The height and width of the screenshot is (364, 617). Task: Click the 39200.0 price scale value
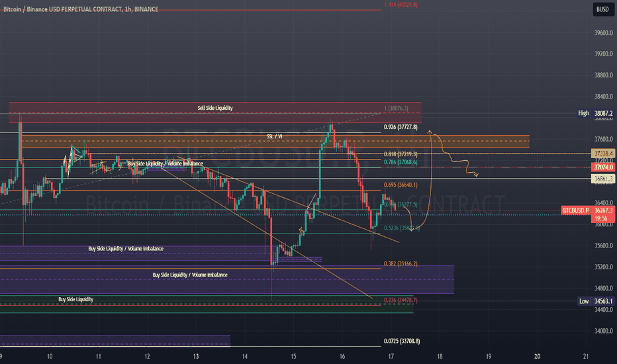pos(604,54)
